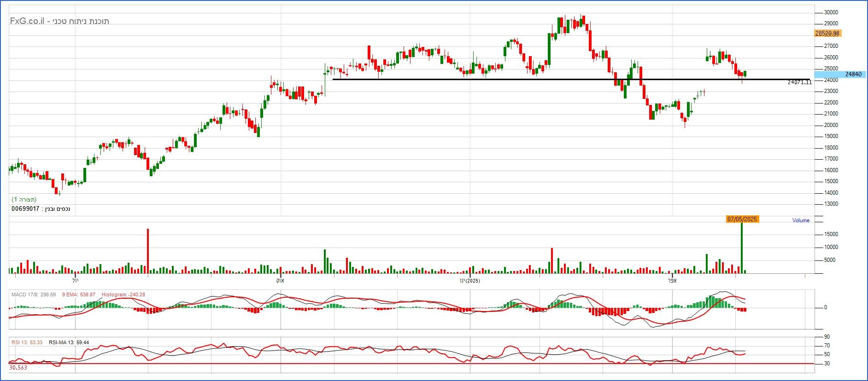Image resolution: width=868 pixels, height=381 pixels.
Task: Click the 30000 price axis label
Action: tap(831, 12)
